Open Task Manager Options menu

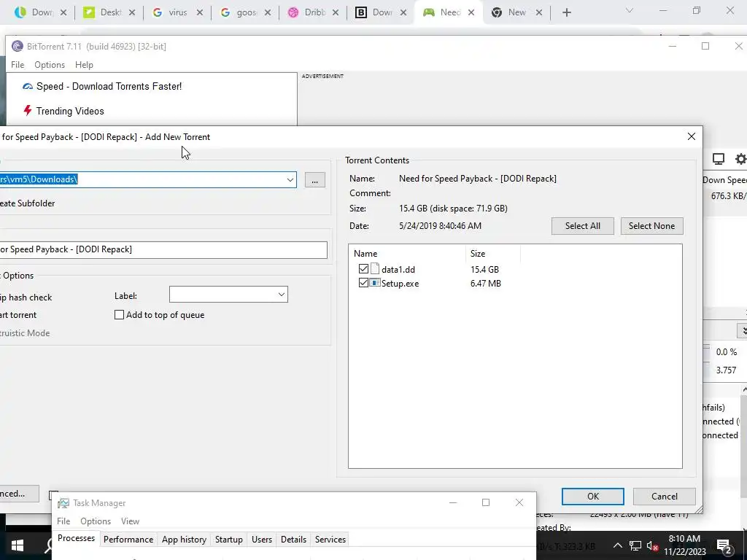tap(96, 521)
